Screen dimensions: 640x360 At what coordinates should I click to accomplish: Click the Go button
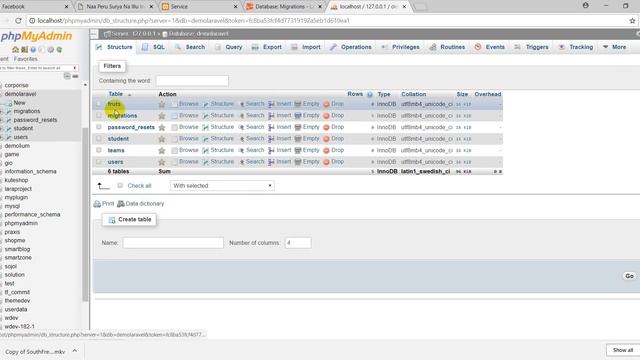coord(629,276)
